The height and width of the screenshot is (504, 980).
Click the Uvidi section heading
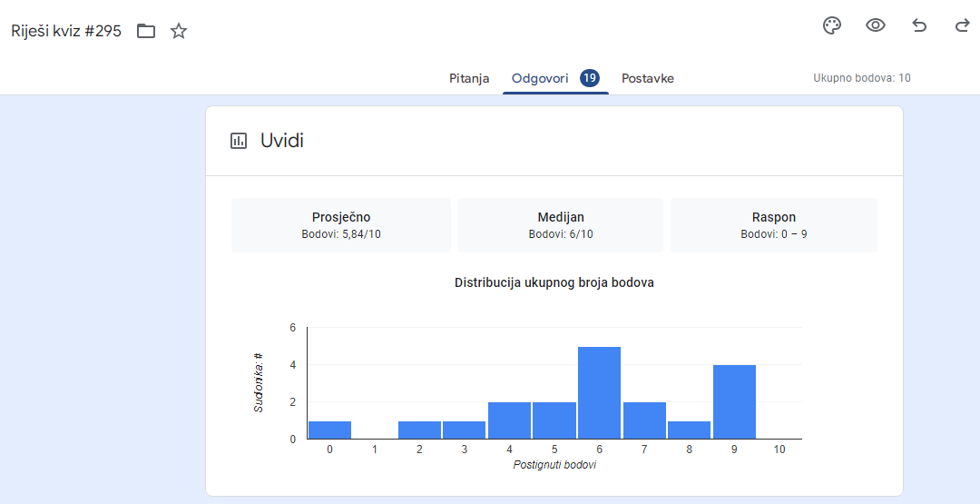(282, 141)
